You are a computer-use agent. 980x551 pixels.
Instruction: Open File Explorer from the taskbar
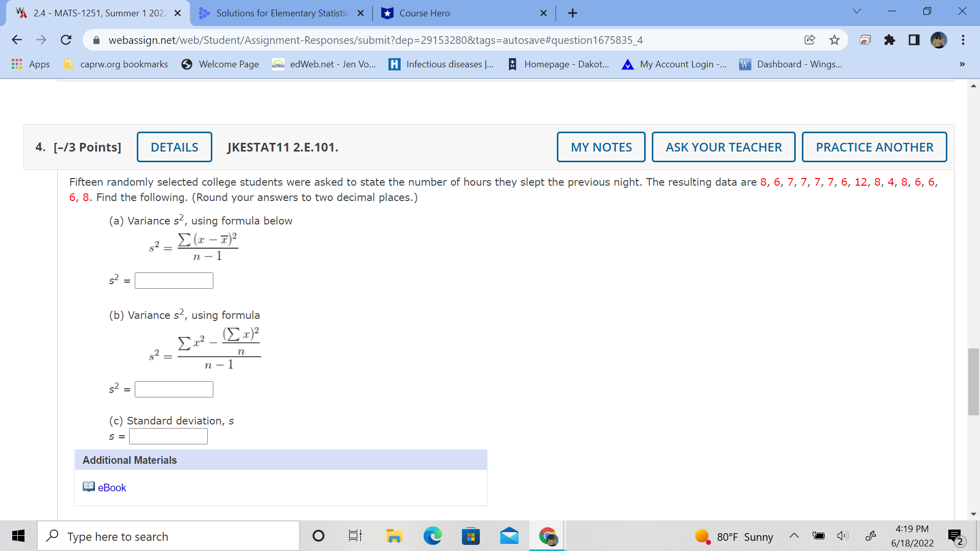click(394, 536)
